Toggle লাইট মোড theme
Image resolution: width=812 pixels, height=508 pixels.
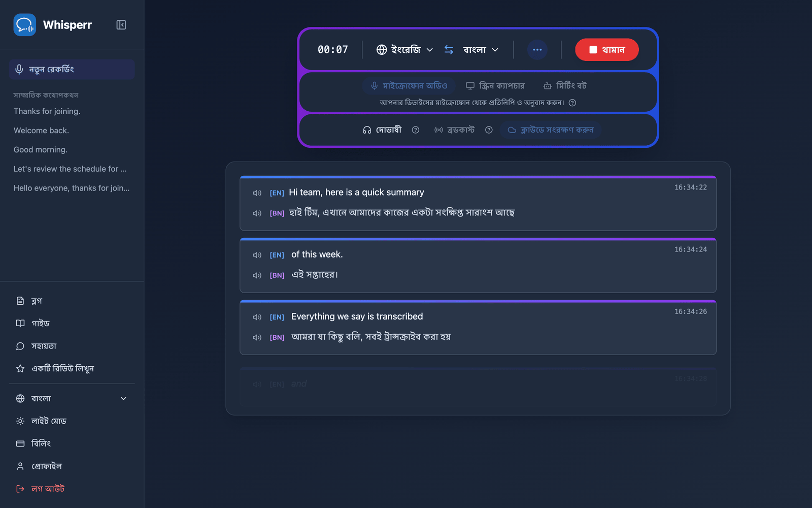click(x=72, y=421)
